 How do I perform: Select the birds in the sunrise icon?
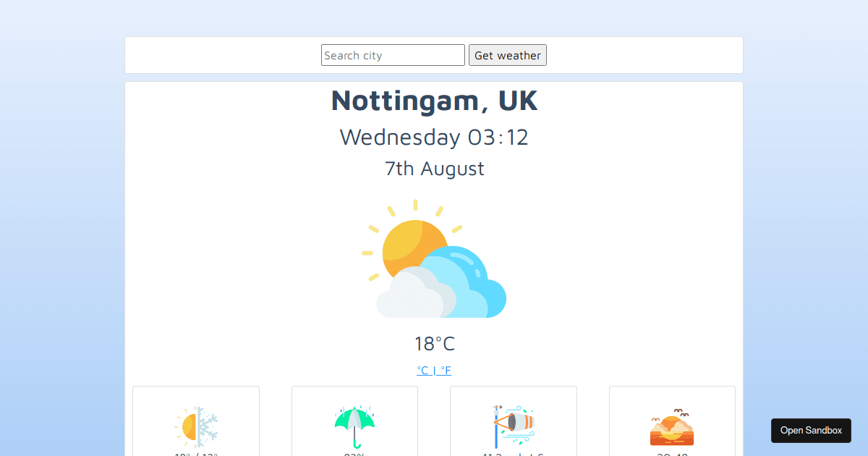pyautogui.click(x=678, y=410)
